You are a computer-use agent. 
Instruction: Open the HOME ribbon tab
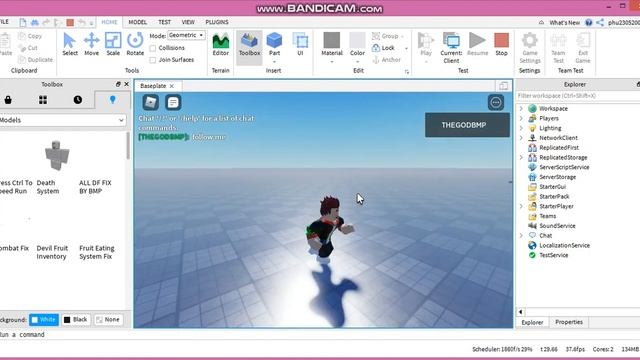pyautogui.click(x=109, y=22)
